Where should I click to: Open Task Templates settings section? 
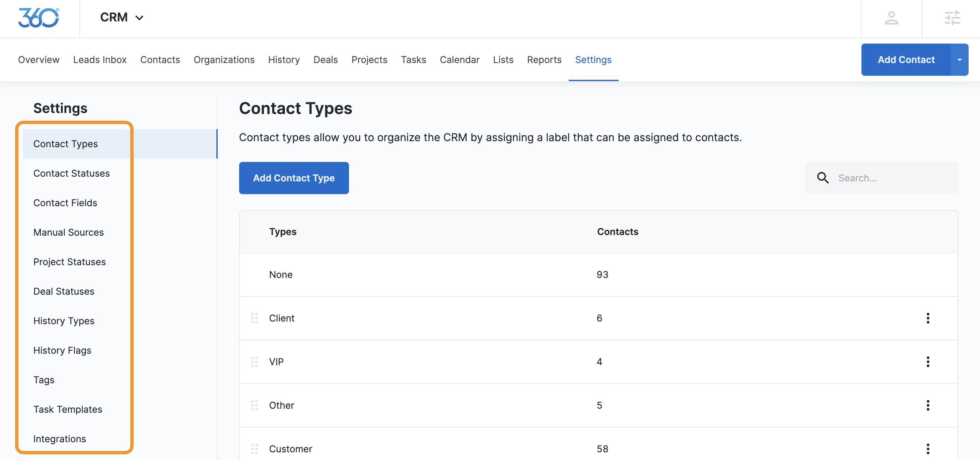pos(68,409)
